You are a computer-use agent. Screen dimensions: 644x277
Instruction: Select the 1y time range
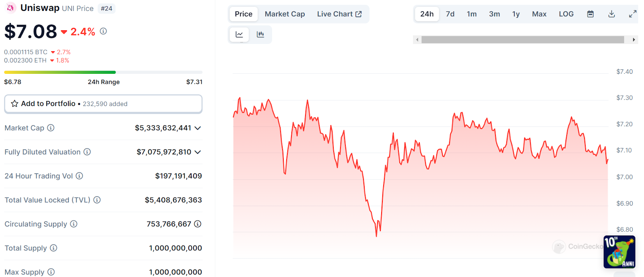[x=516, y=14]
